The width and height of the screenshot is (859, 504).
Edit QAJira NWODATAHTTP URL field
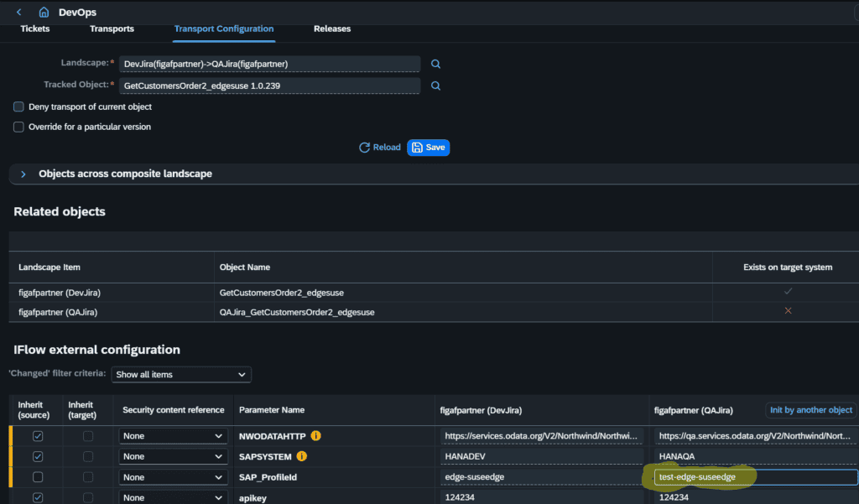[756, 436]
